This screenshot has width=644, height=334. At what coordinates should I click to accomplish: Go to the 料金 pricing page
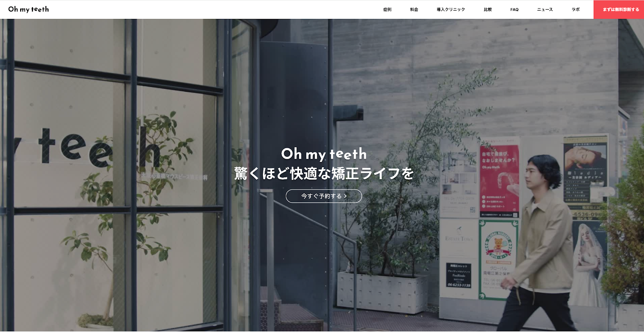(414, 10)
